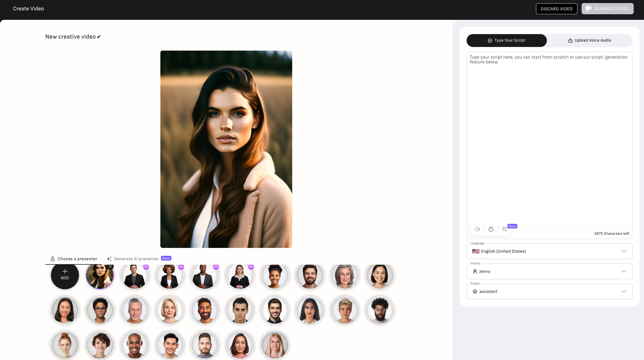
Task: Switch to Type Your Script mode
Action: point(507,41)
